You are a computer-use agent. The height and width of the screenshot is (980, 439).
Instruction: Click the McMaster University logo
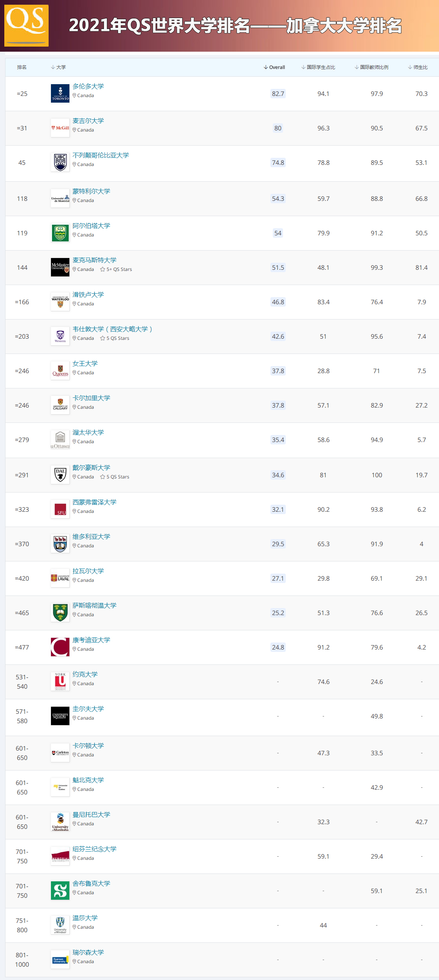pos(60,267)
